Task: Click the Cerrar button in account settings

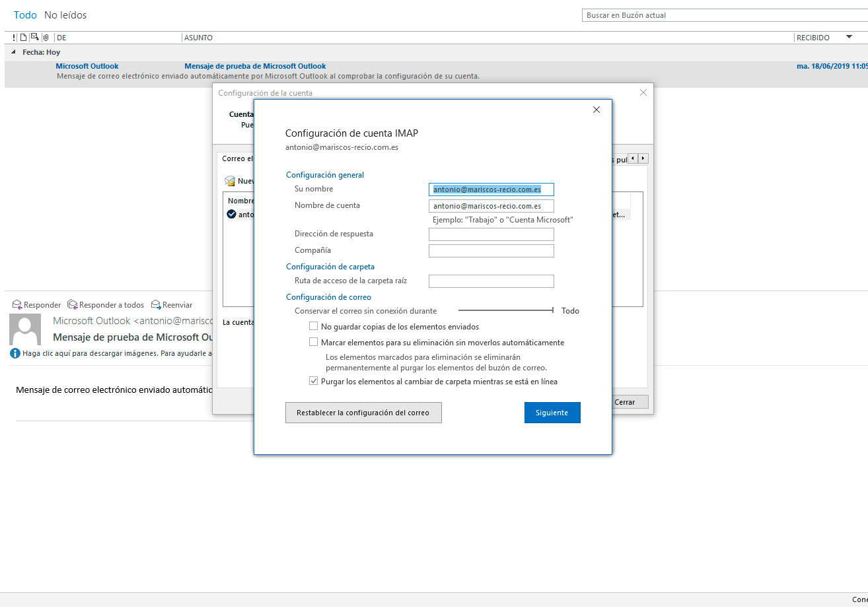Action: tap(625, 402)
